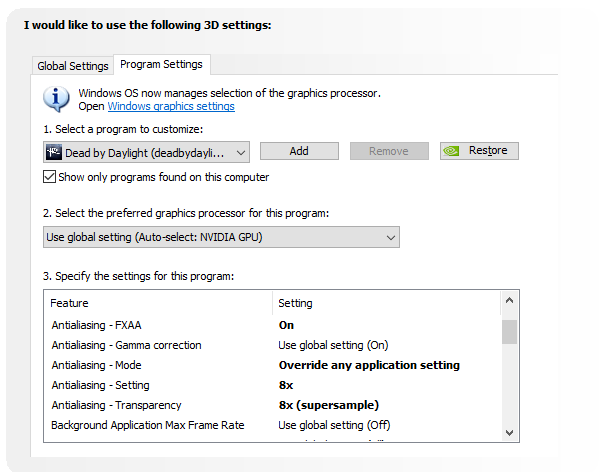Click the Antialiasing - Setting 8x value
Screen dimensions: 601x472
pyautogui.click(x=287, y=385)
